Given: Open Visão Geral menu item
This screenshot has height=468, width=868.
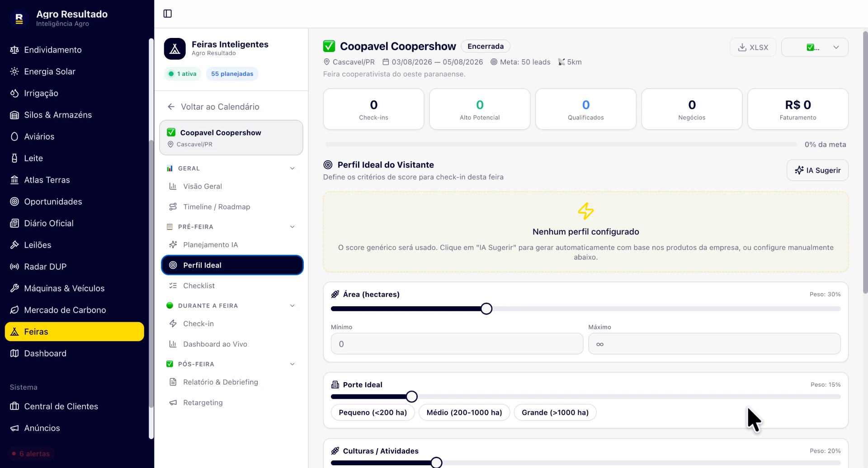Looking at the screenshot, I should [232, 186].
